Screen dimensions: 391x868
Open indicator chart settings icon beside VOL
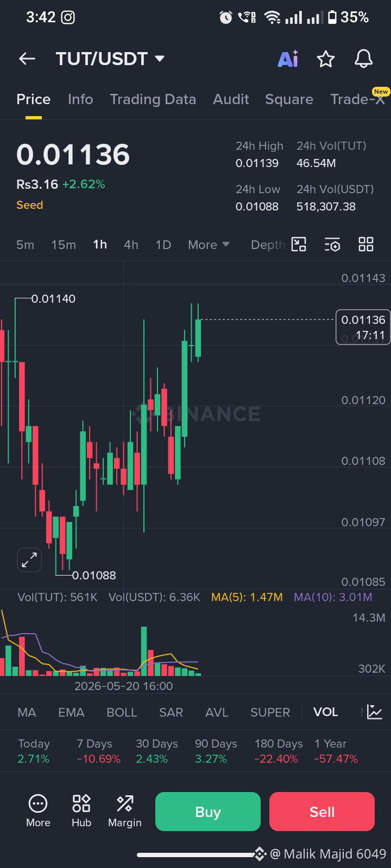tap(375, 712)
